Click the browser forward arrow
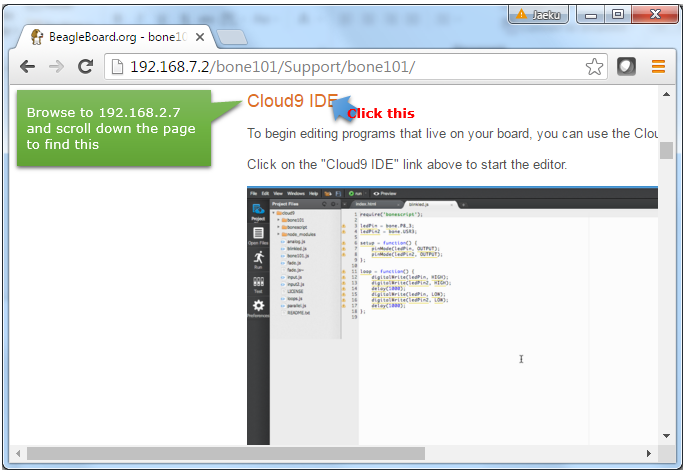The image size is (687, 473). click(56, 67)
